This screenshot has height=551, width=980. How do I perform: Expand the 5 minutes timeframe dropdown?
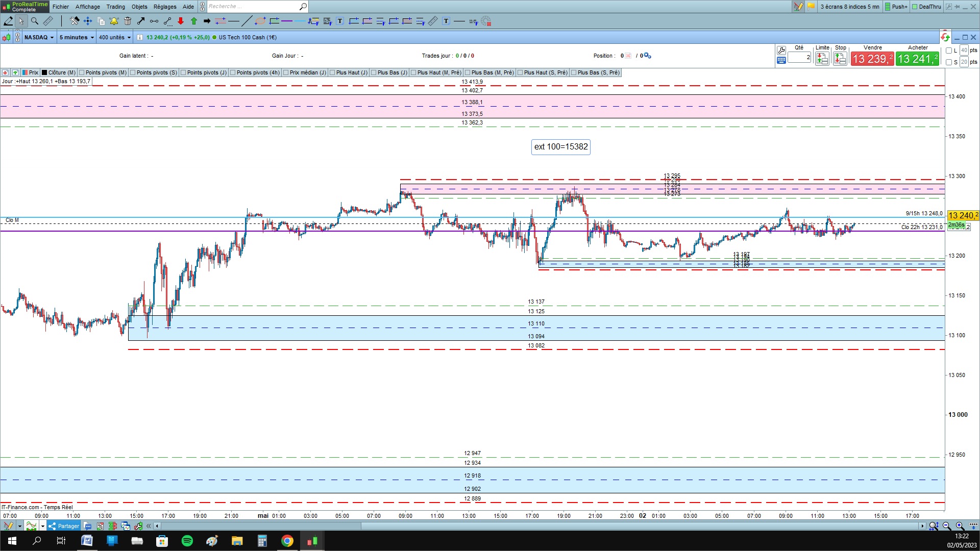click(77, 37)
